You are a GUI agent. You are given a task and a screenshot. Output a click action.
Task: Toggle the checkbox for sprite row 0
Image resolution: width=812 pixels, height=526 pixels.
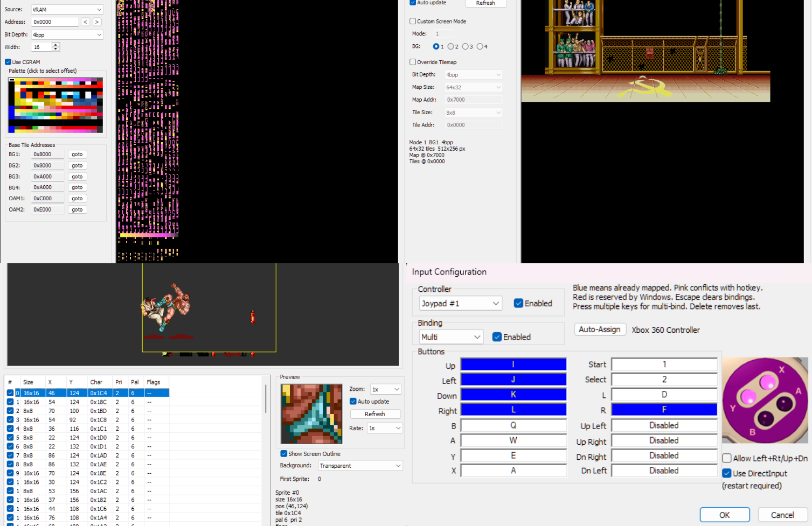[x=10, y=393]
